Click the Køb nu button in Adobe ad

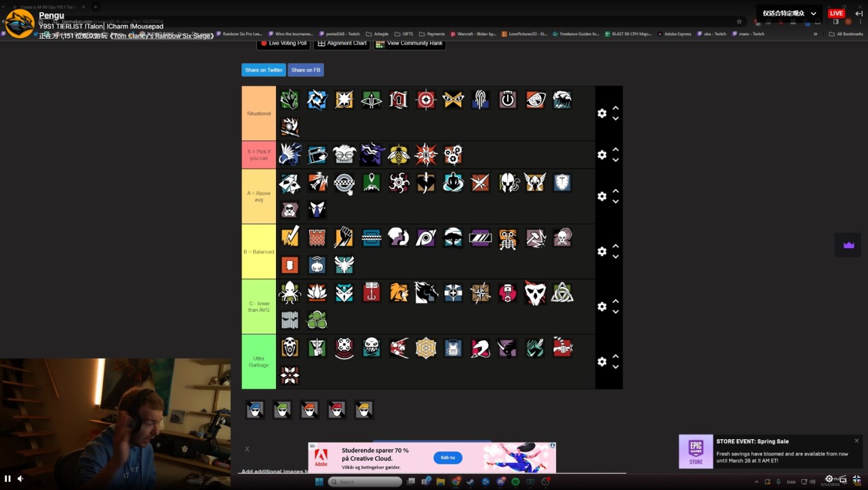click(448, 458)
